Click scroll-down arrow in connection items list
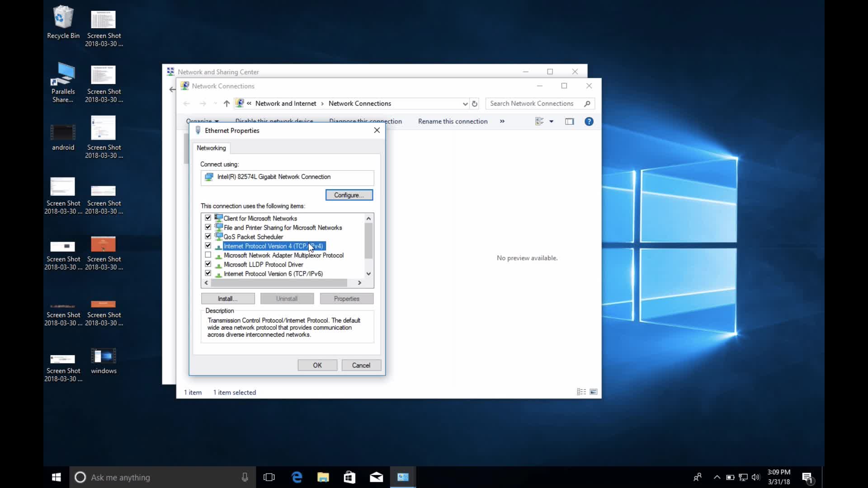868x488 pixels. coord(368,273)
